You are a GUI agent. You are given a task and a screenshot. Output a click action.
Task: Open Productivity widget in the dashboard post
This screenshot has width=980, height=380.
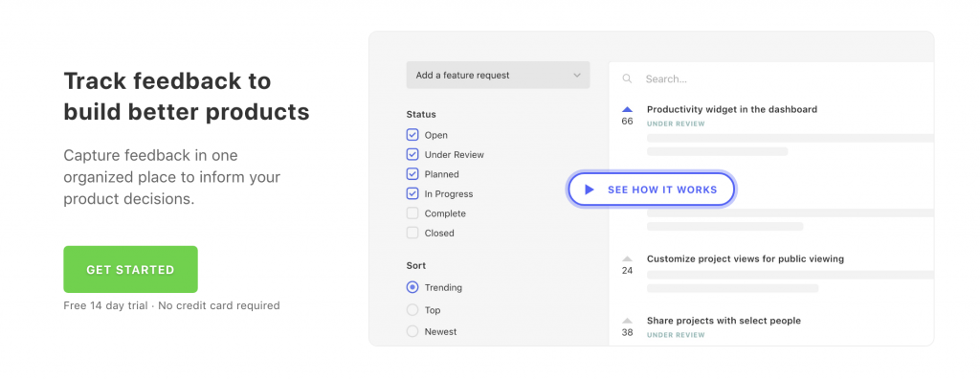point(732,109)
